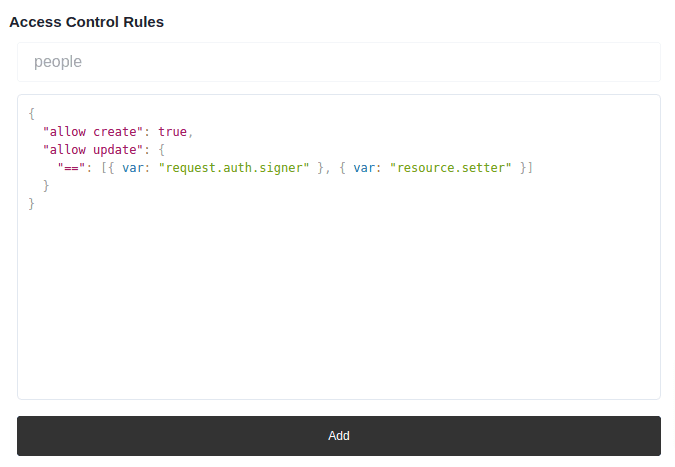Click the Access Control Rules heading
This screenshot has height=467, width=675.
coord(86,22)
